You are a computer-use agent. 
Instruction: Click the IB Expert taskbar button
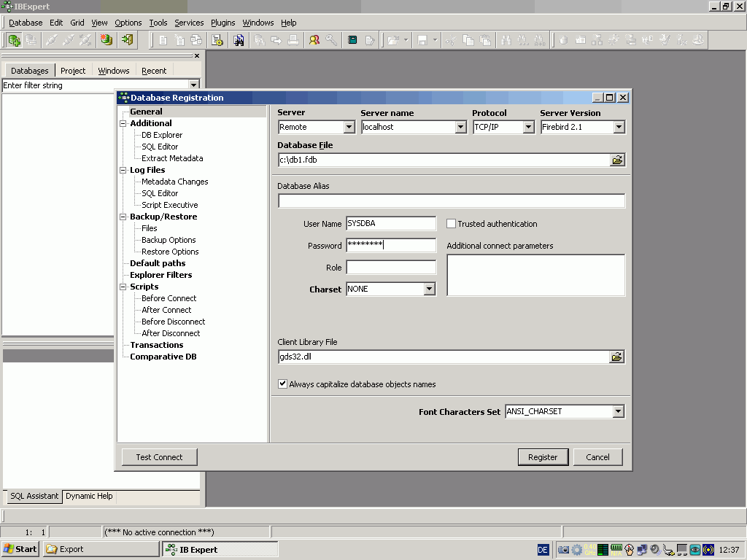point(220,550)
